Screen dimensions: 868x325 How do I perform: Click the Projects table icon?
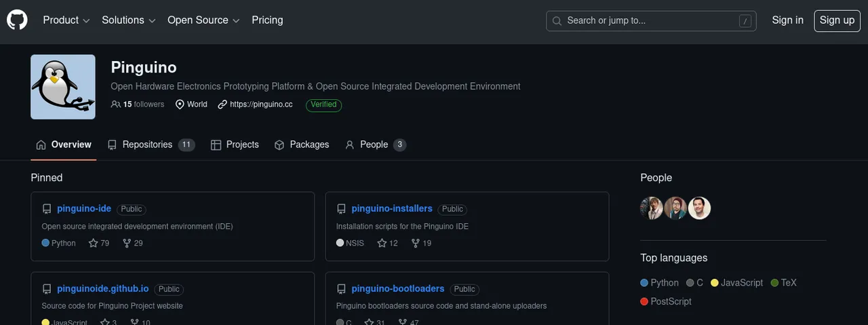pos(216,145)
